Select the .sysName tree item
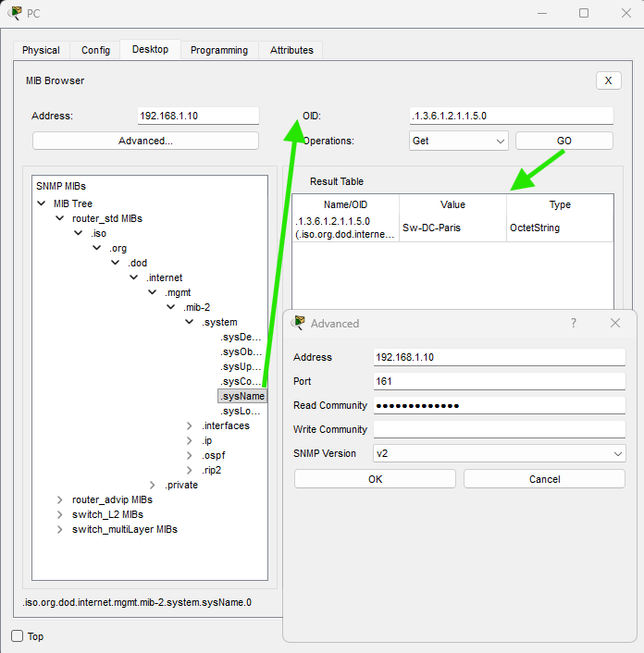Screen dimensions: 644x653 (x=242, y=396)
